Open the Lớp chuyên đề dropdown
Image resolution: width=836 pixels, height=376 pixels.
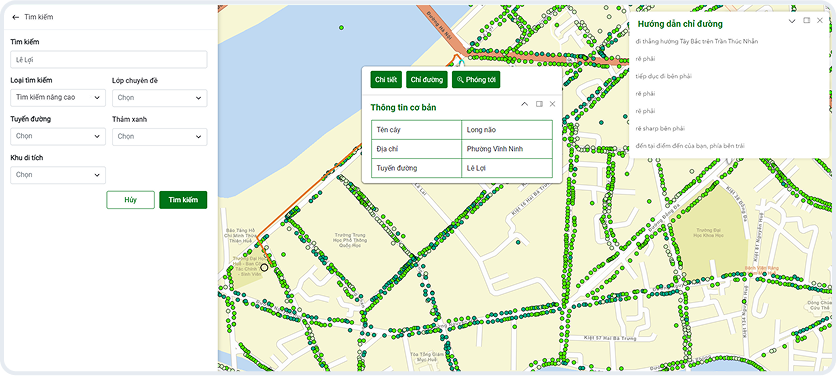159,98
